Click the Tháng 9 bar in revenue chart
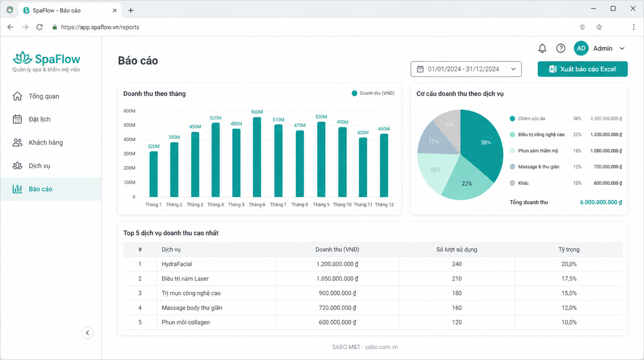The height and width of the screenshot is (360, 644). click(321, 159)
